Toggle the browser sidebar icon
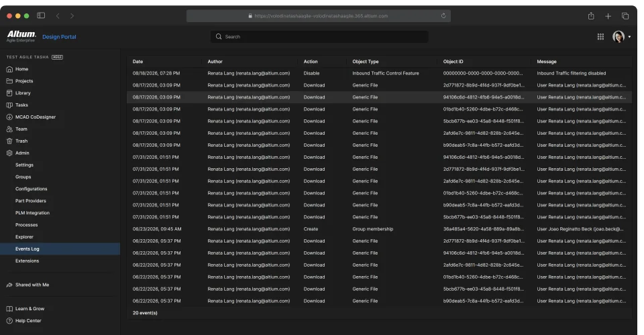Screen dimensions: 644x335 (41, 15)
